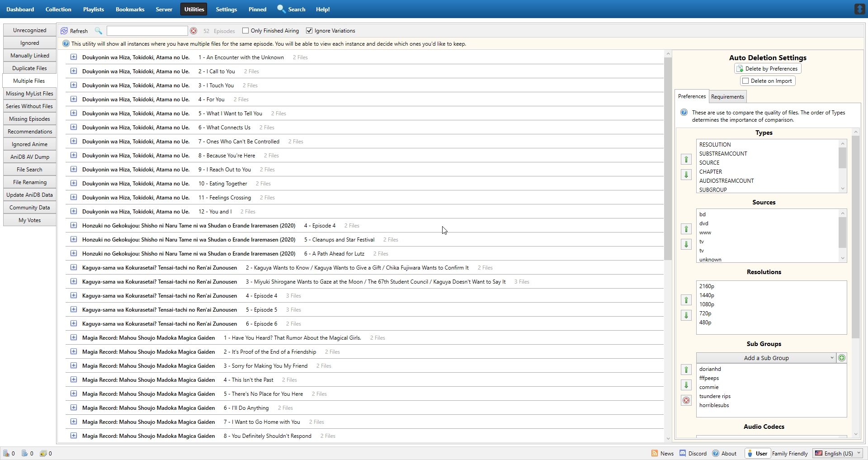Click the Search magnifier icon in top navigation

pos(281,9)
